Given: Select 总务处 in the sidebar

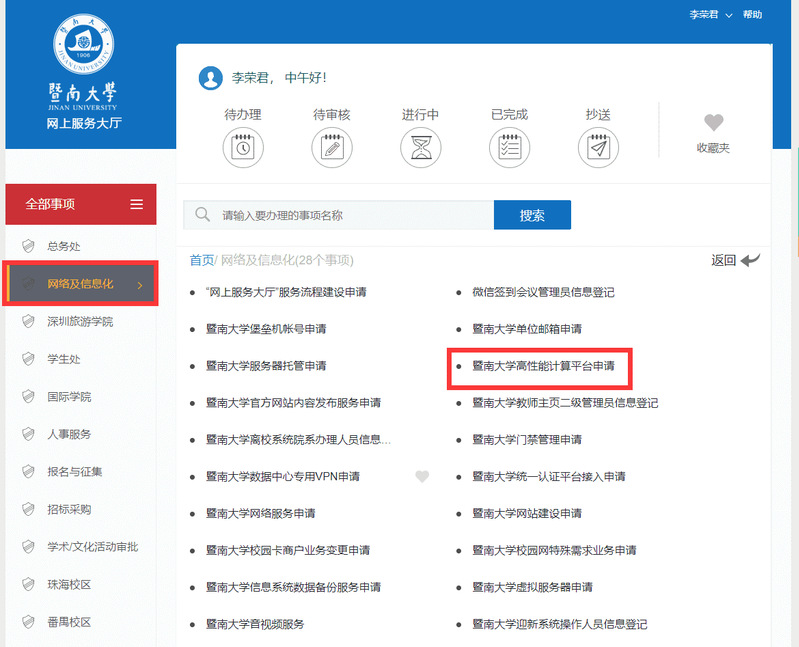Looking at the screenshot, I should [x=64, y=246].
